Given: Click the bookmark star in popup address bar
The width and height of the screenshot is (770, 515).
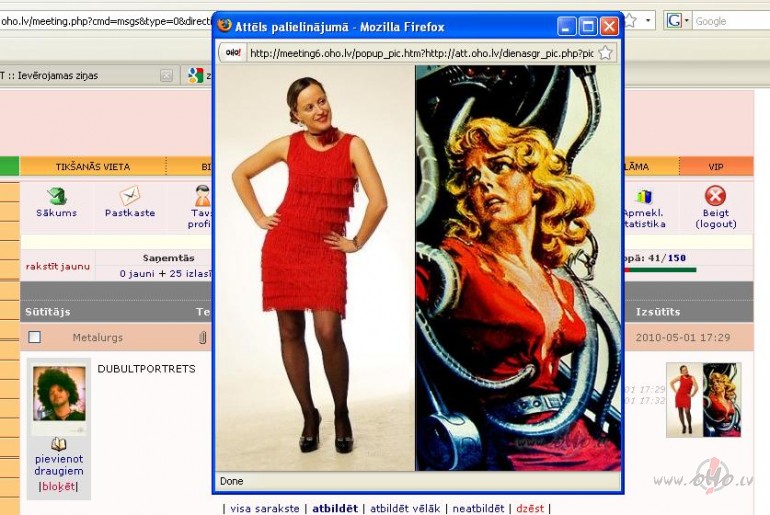Looking at the screenshot, I should (606, 53).
